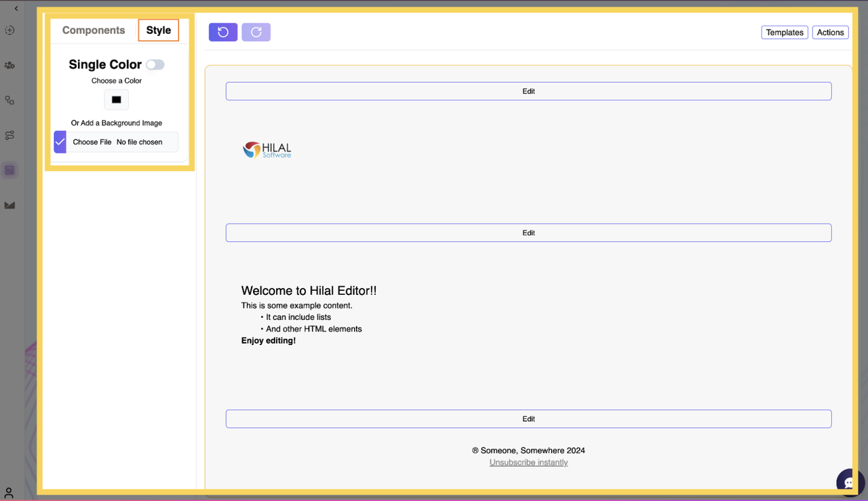The width and height of the screenshot is (868, 501).
Task: Open the user profile icon at bottom left
Action: pyautogui.click(x=9, y=493)
